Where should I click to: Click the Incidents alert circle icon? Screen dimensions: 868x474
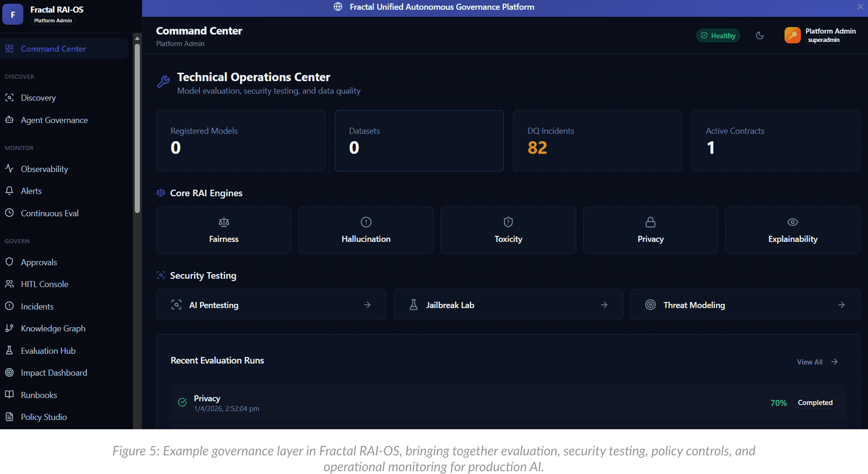[x=9, y=306]
